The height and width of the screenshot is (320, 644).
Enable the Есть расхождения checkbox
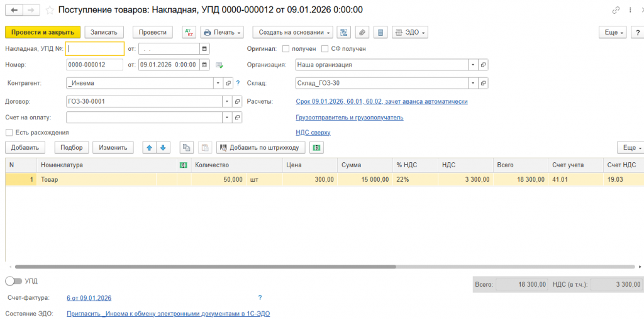tap(9, 133)
